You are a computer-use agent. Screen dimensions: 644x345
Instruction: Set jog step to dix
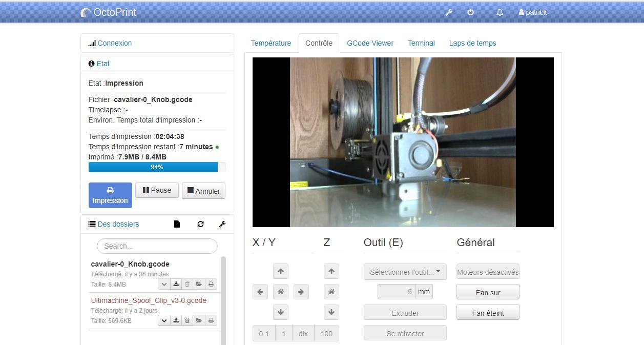click(303, 334)
